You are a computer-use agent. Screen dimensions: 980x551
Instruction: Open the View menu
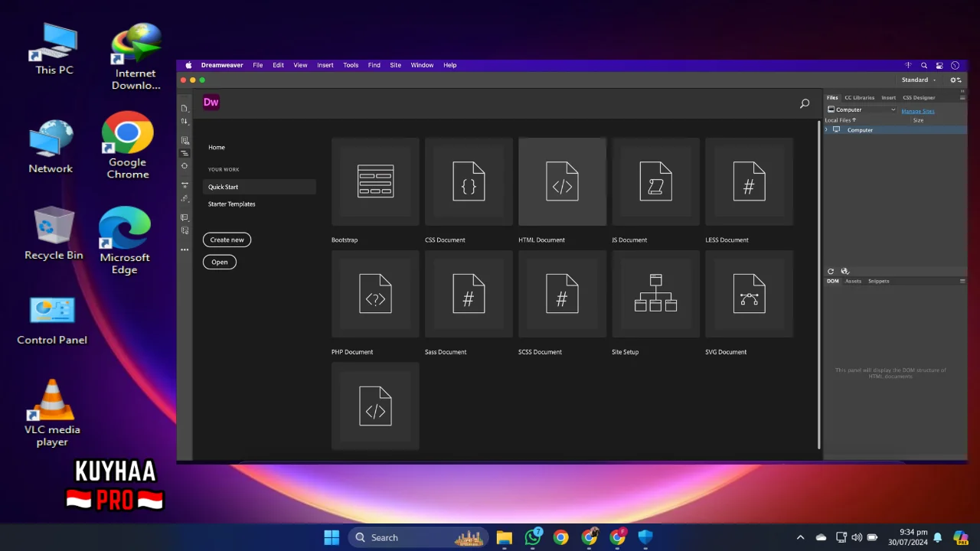300,65
